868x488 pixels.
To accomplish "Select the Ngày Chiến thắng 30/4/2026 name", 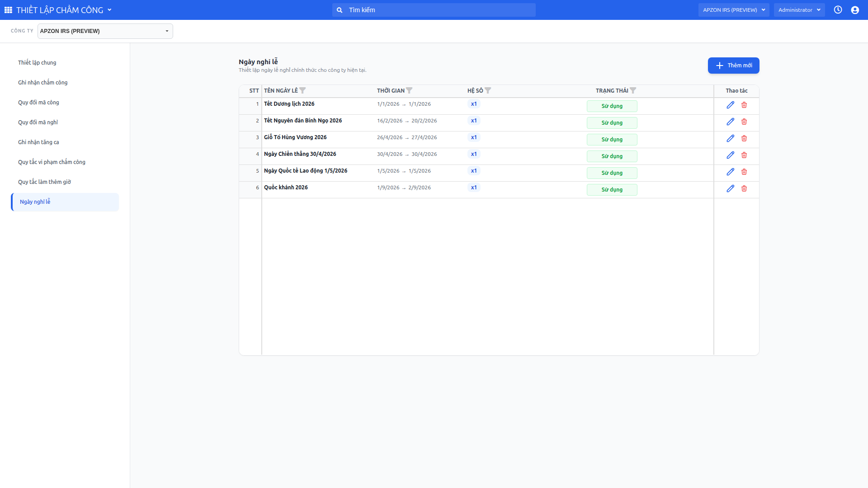I will click(x=300, y=154).
